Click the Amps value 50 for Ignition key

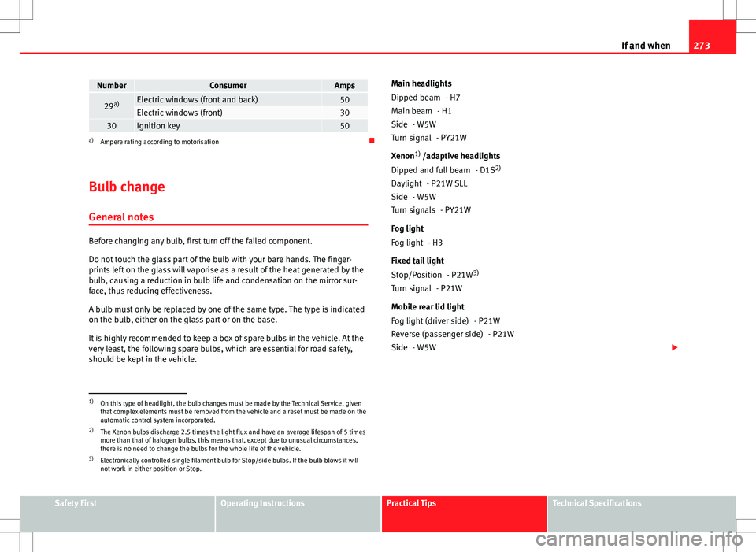[x=345, y=125]
